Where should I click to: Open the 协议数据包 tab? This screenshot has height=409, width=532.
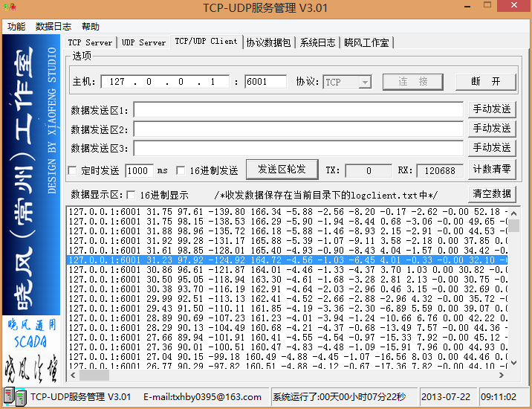coord(269,42)
